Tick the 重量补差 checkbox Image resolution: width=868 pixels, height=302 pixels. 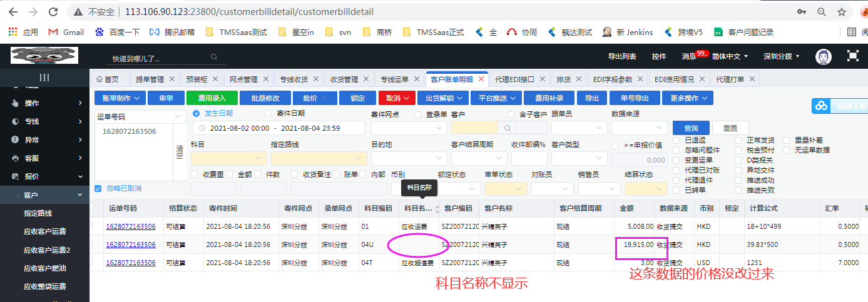pos(787,140)
